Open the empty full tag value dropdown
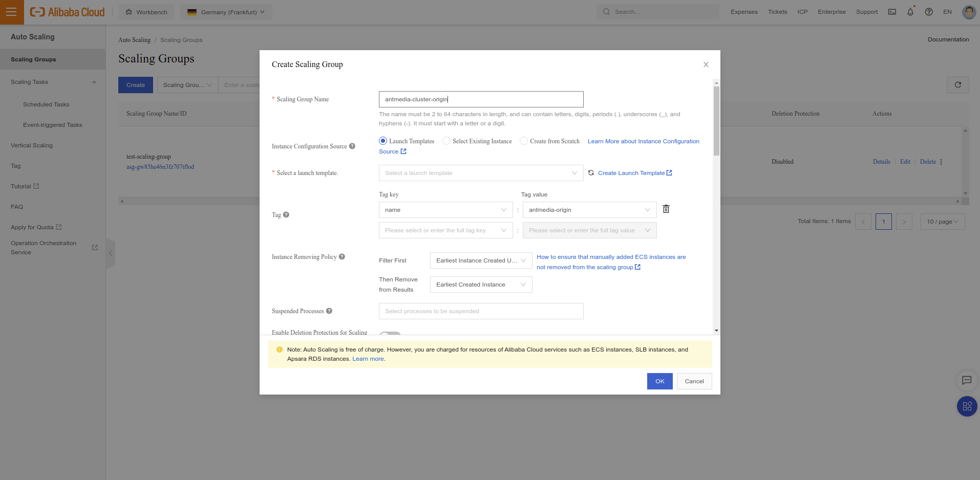Screen dimensions: 980x480 pos(590,230)
